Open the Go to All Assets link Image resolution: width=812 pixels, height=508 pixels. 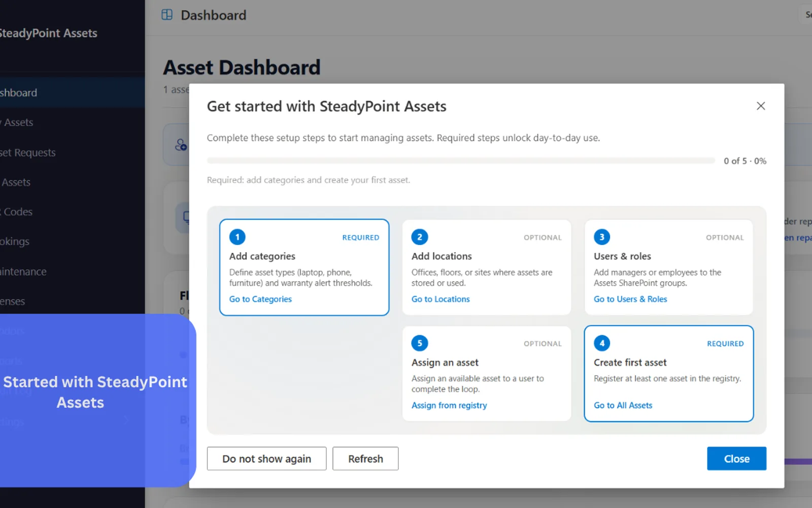623,405
